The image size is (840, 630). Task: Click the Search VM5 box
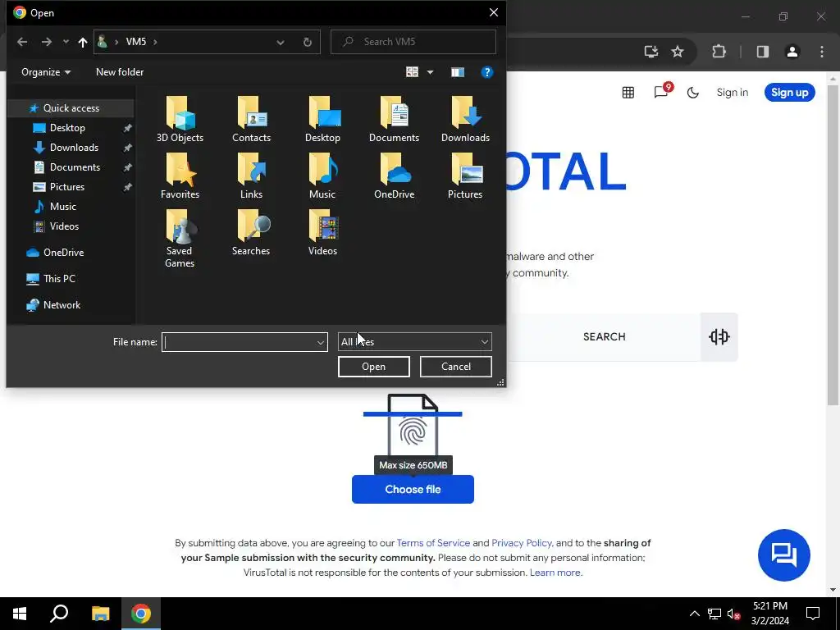coord(413,42)
